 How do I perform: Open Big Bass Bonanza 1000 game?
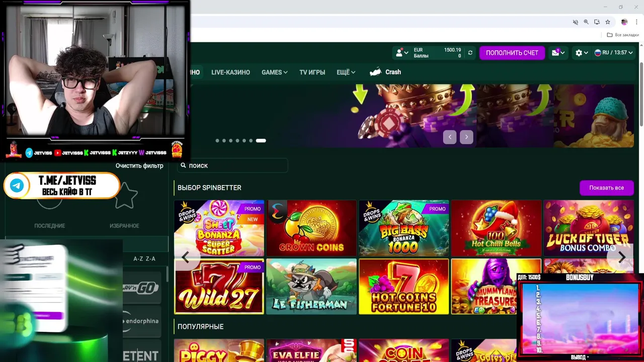pos(404,228)
